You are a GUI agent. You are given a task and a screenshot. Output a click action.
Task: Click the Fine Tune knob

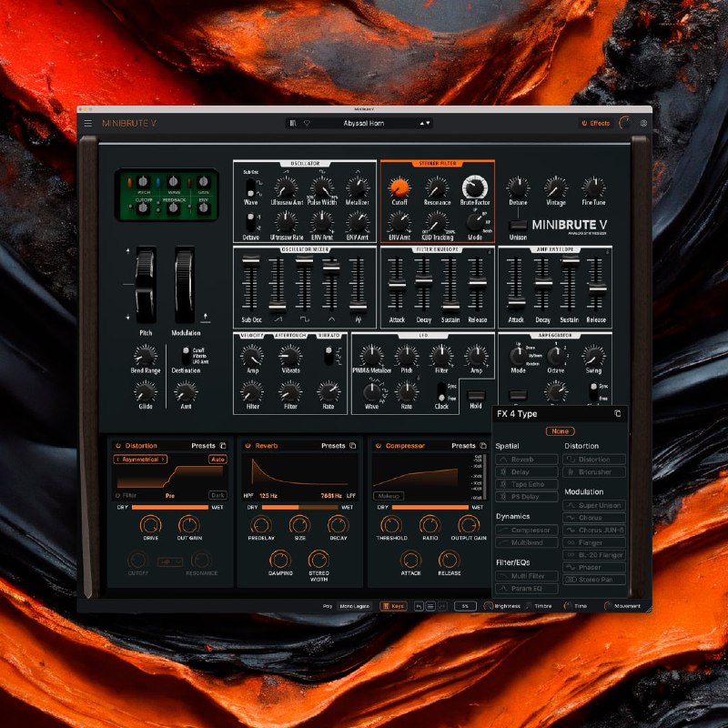coord(593,187)
